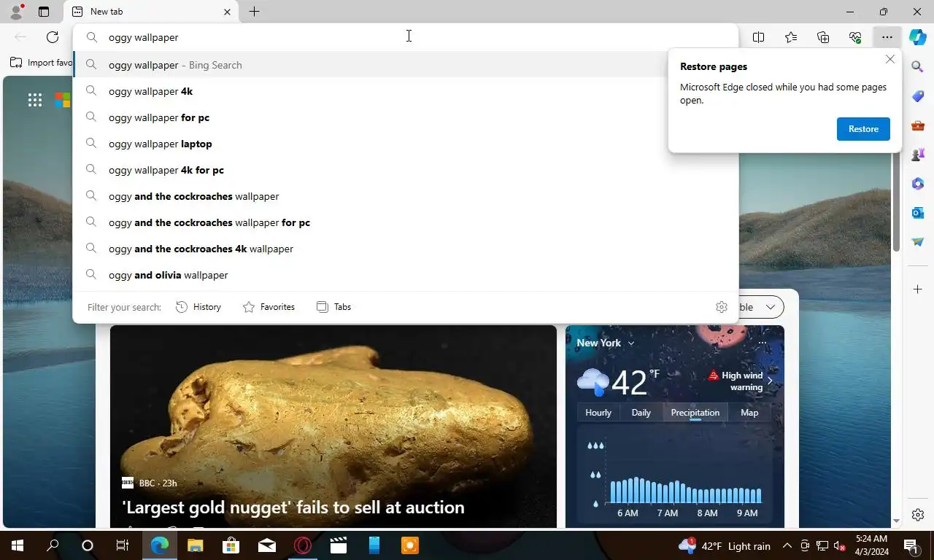
Task: Filter search by History
Action: [198, 307]
